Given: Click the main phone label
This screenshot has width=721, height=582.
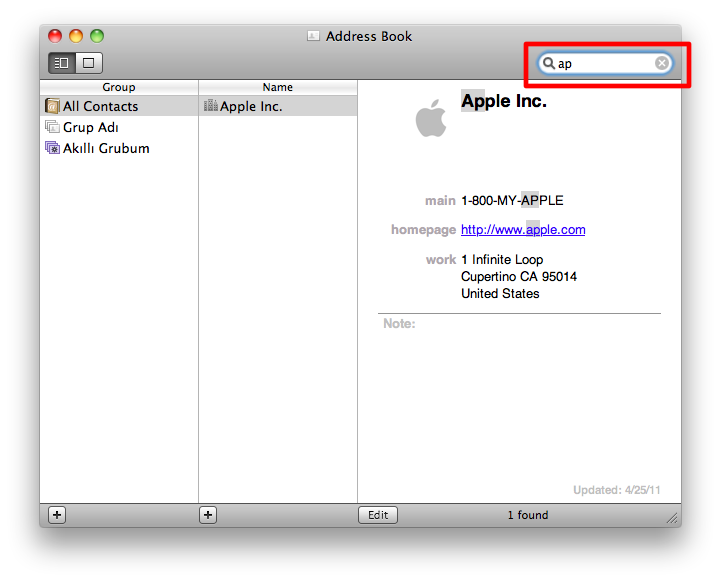Looking at the screenshot, I should point(439,201).
